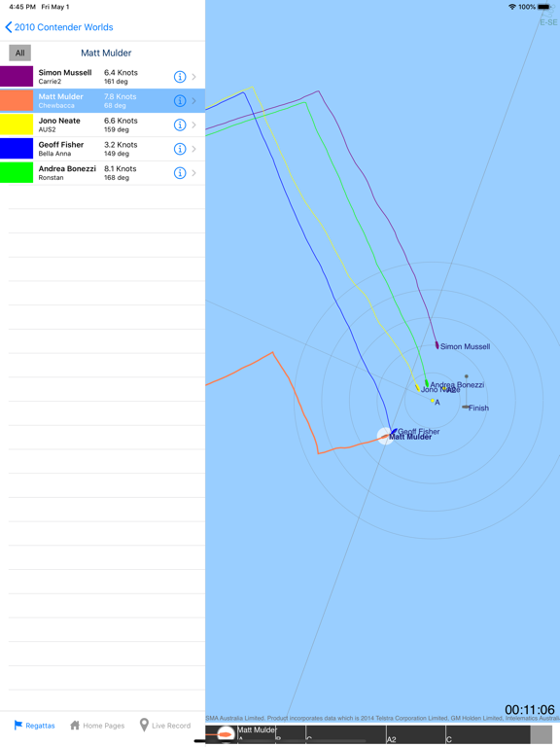Image resolution: width=560 pixels, height=747 pixels.
Task: Click Geoff Fisher's 3.2 Knots speed
Action: click(121, 144)
